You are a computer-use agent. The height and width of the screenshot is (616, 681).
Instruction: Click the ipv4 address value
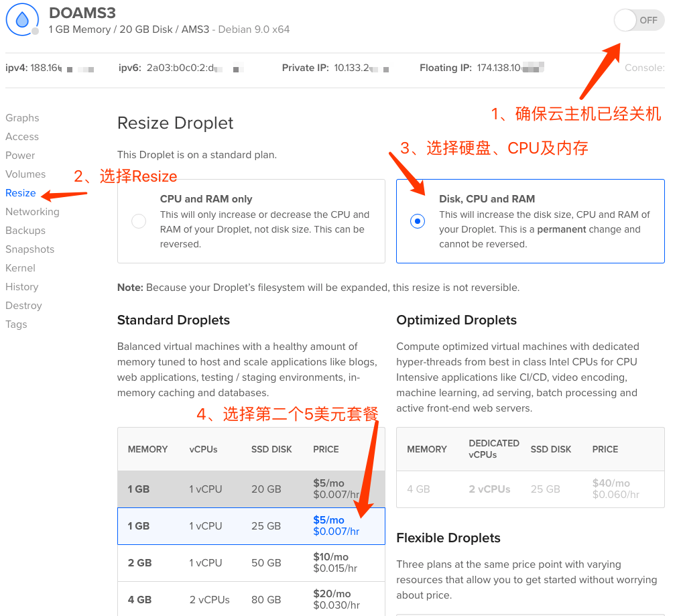click(x=62, y=68)
